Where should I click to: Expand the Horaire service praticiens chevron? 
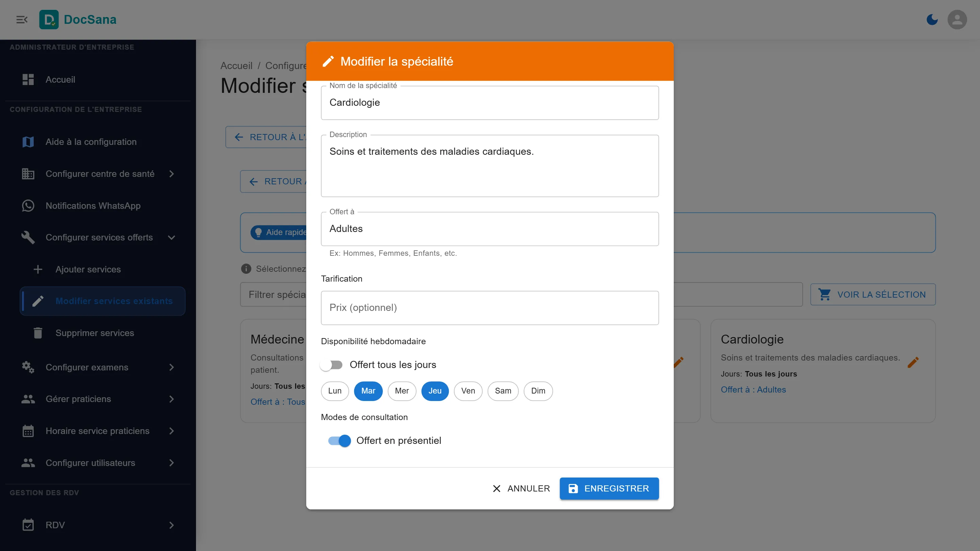tap(171, 431)
